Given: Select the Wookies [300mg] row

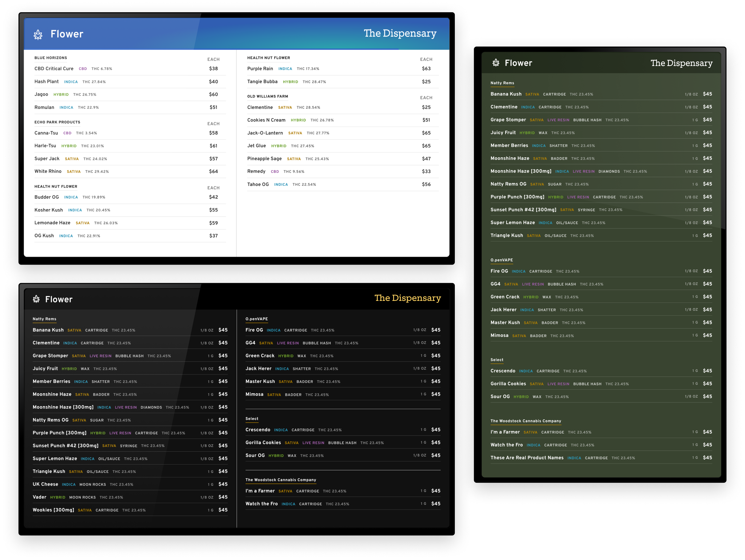Looking at the screenshot, I should [x=53, y=510].
